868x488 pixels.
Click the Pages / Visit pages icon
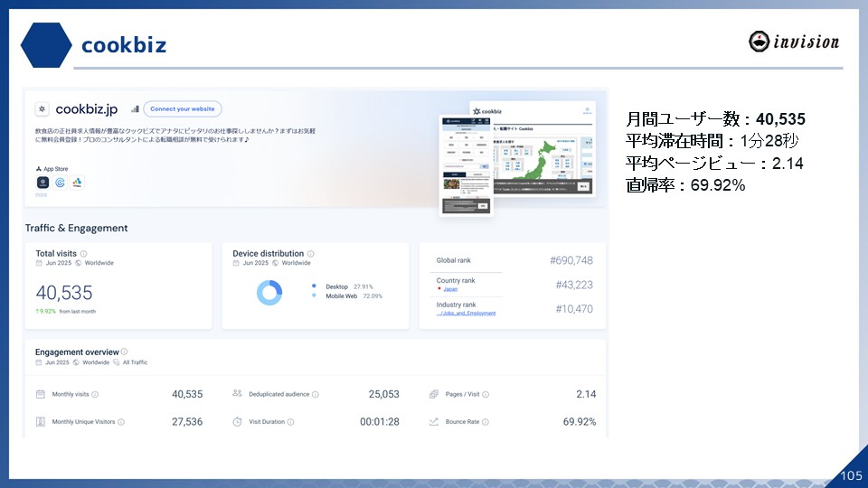tap(434, 394)
